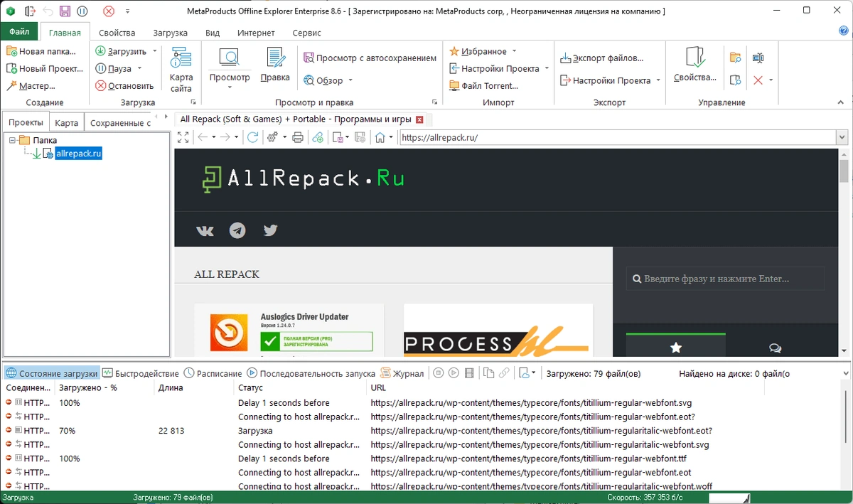This screenshot has height=504, width=853.
Task: Toggle full-screen browser view icon
Action: pos(183,137)
